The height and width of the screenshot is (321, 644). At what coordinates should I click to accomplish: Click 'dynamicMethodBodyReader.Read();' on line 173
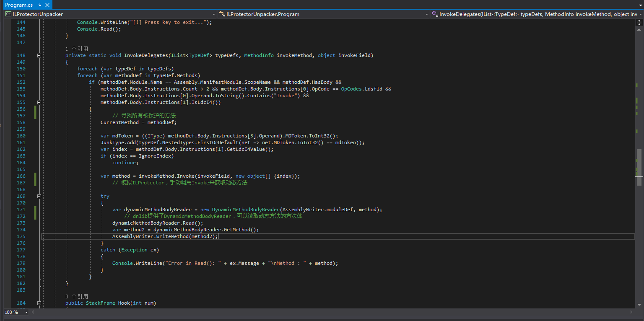pos(158,223)
